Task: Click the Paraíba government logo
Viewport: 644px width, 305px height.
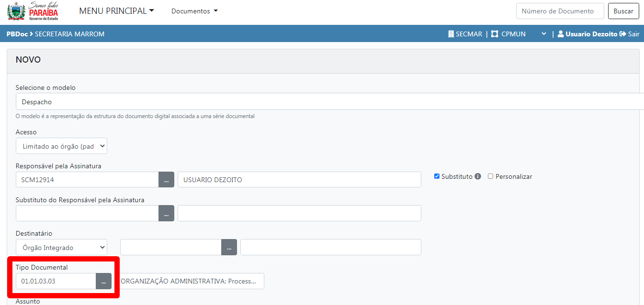Action: pyautogui.click(x=33, y=11)
